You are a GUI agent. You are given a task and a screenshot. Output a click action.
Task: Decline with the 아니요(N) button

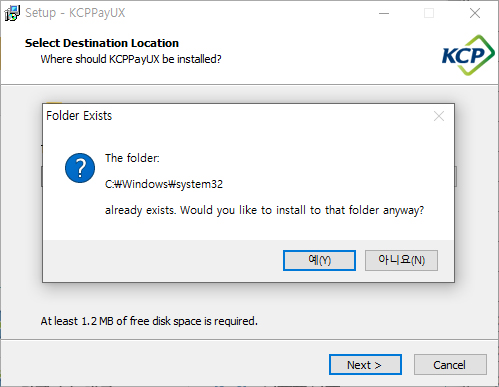pos(401,260)
